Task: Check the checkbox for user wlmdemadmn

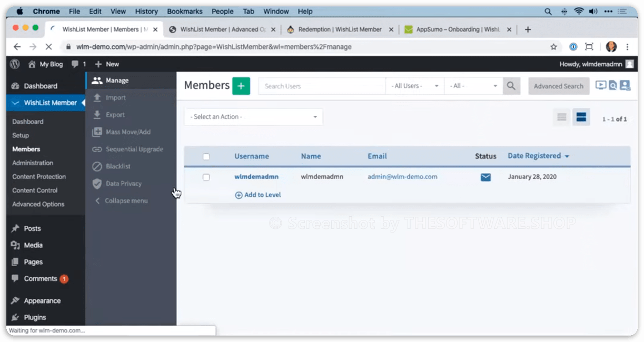Action: click(x=206, y=177)
